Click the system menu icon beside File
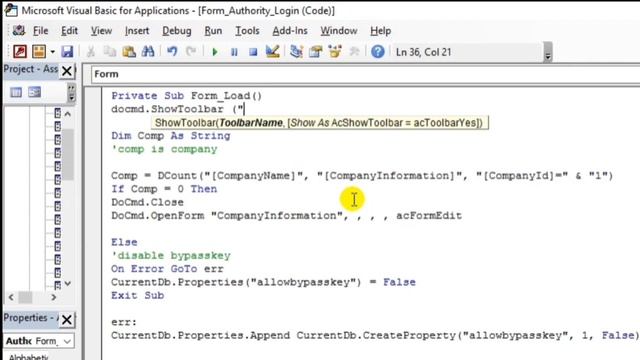This screenshot has height=360, width=640. pyautogui.click(x=18, y=31)
